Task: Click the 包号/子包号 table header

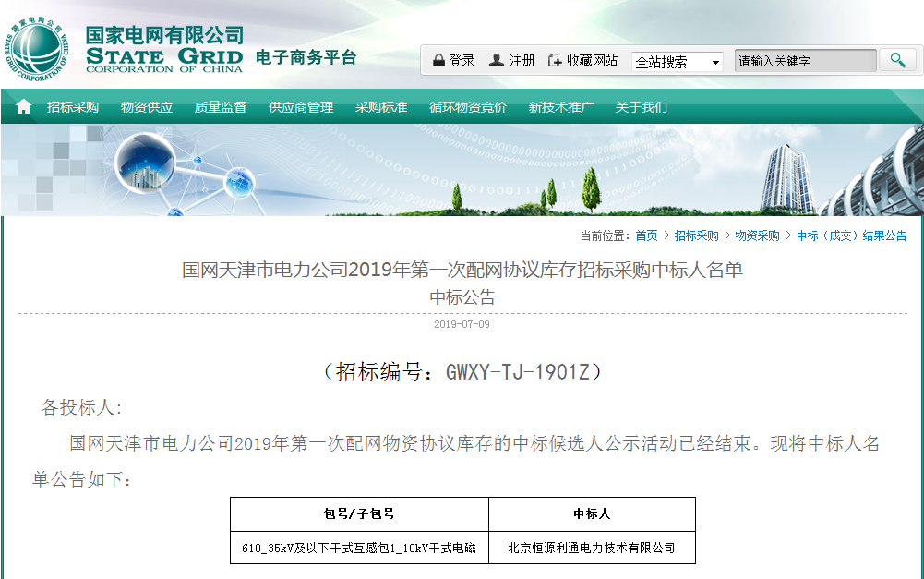Action: (359, 514)
